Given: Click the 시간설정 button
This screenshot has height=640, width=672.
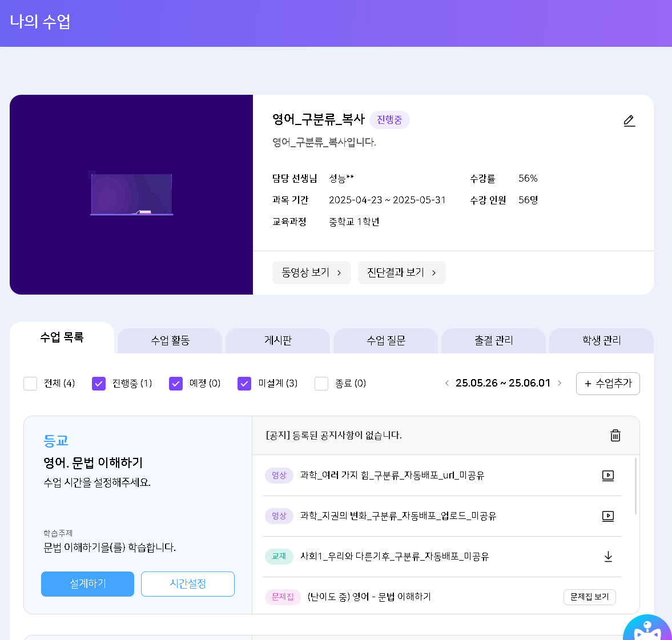Looking at the screenshot, I should 188,584.
